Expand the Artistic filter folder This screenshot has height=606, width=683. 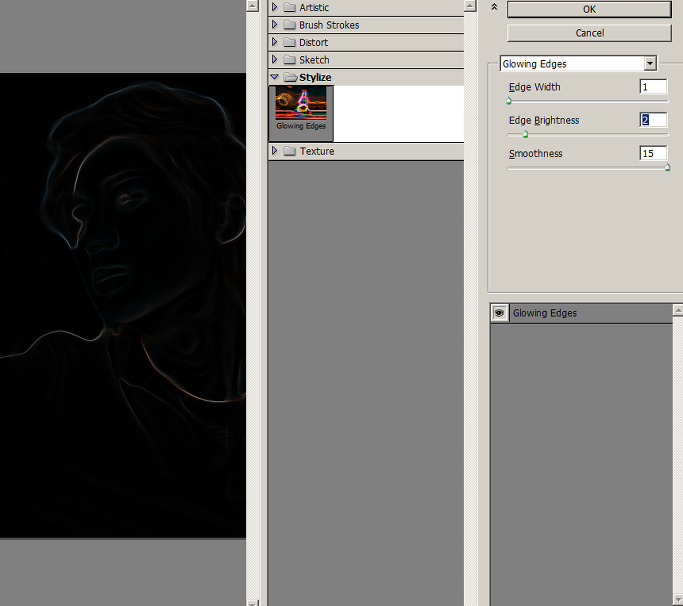(x=274, y=7)
